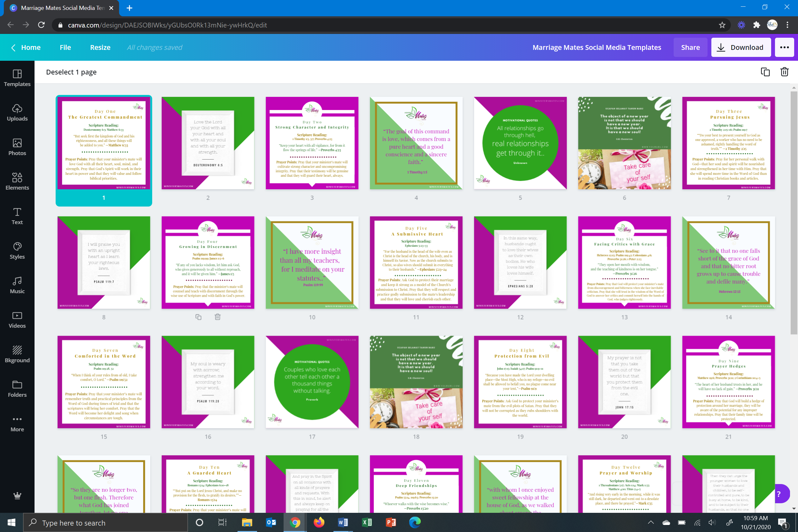Click the duplicate selected pages icon at top right

pos(765,72)
